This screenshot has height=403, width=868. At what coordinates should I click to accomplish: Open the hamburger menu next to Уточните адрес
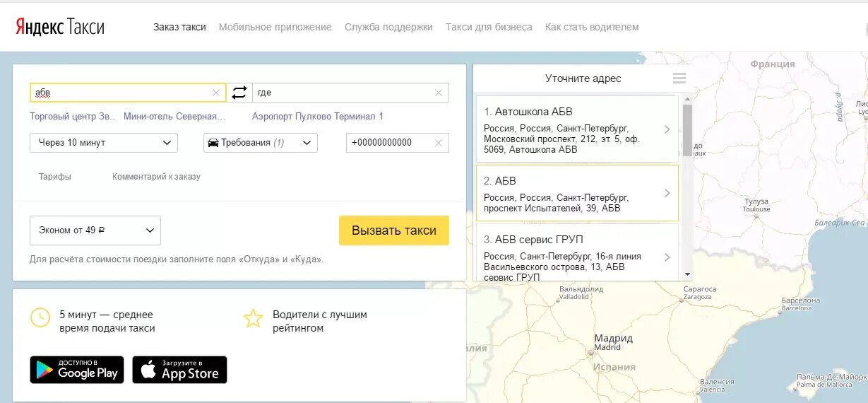pyautogui.click(x=679, y=78)
